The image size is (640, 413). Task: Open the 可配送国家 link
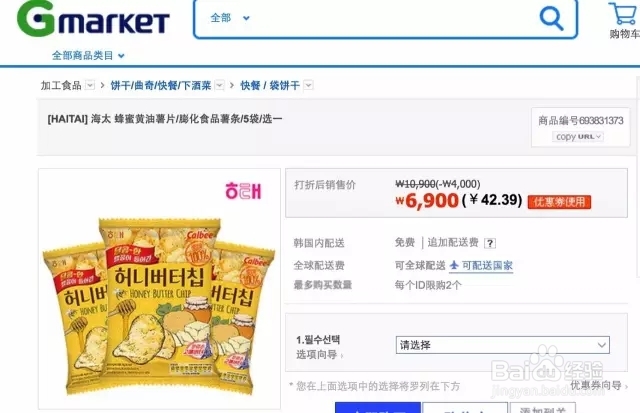coord(487,266)
